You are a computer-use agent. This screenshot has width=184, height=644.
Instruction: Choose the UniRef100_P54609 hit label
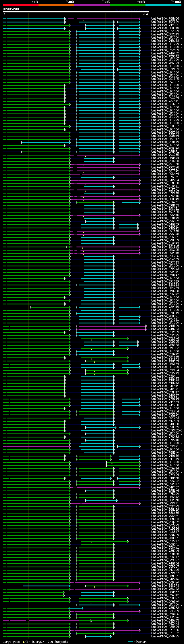[x=165, y=259]
